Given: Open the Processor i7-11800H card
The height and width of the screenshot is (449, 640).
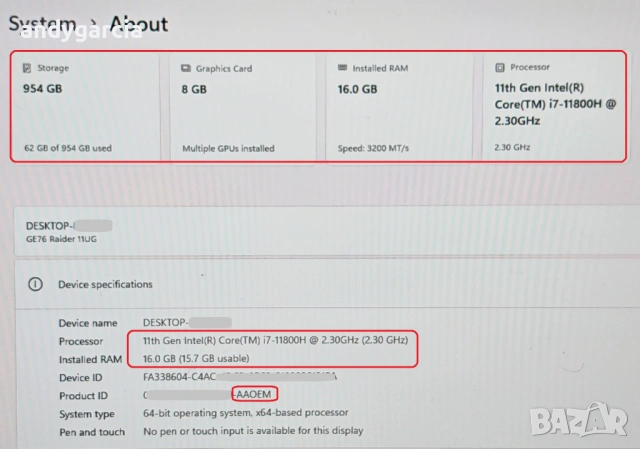Looking at the screenshot, I should (553, 107).
